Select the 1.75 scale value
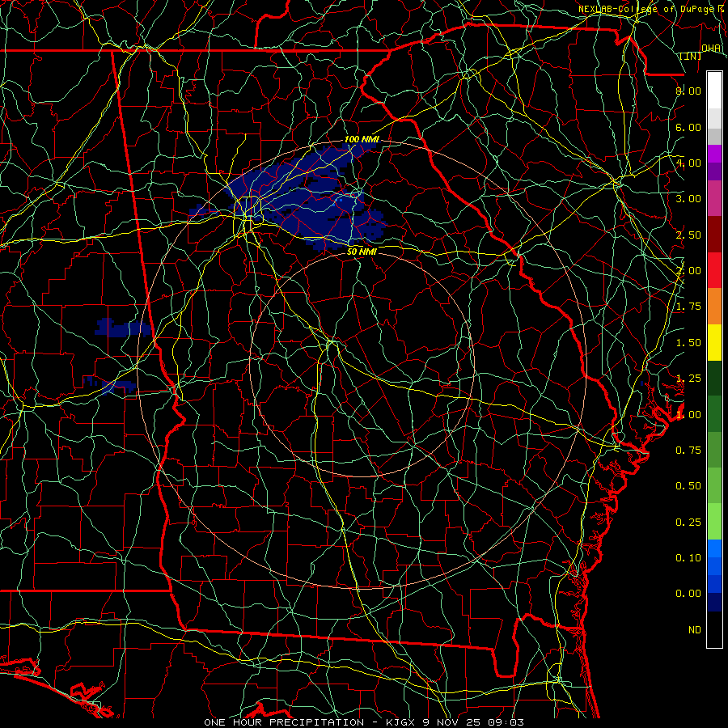 [688, 307]
